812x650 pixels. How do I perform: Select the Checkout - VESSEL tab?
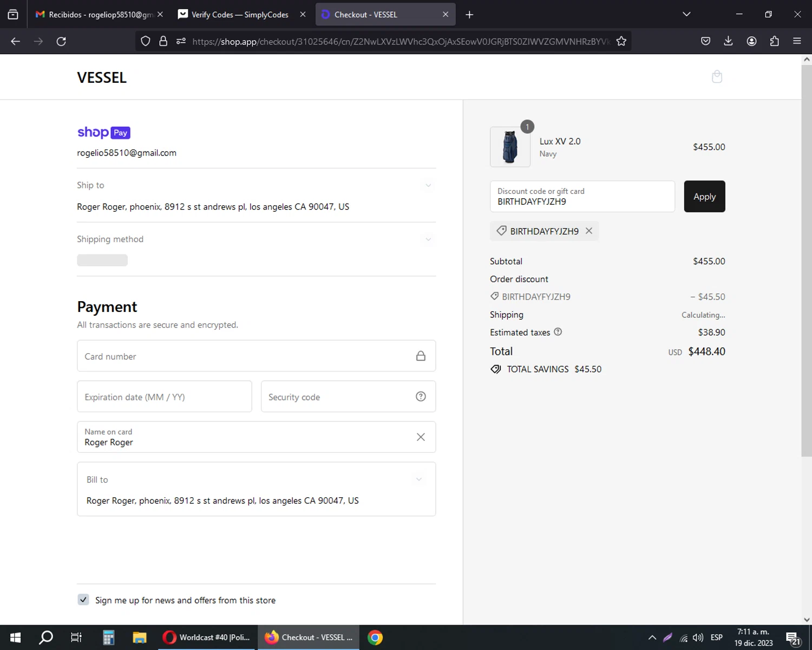coord(385,15)
